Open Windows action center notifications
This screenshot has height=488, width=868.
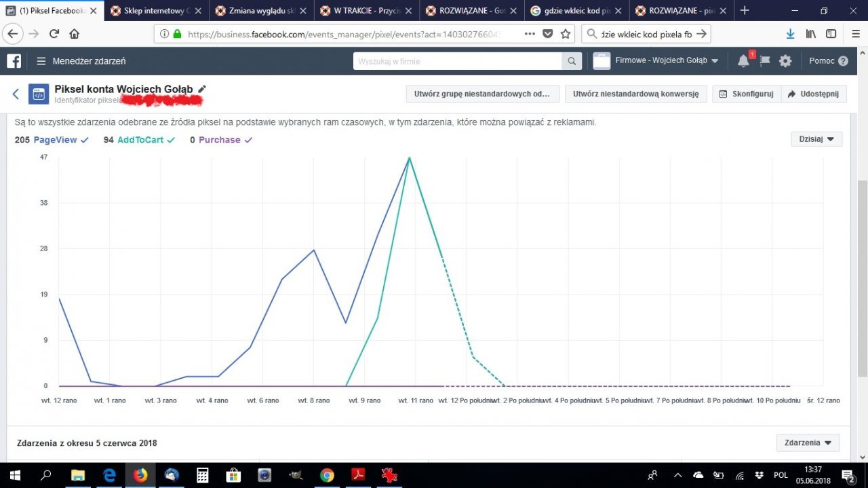(848, 475)
